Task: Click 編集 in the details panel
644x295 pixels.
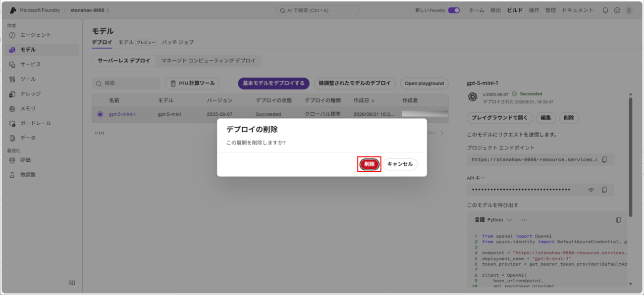Action: pos(545,118)
